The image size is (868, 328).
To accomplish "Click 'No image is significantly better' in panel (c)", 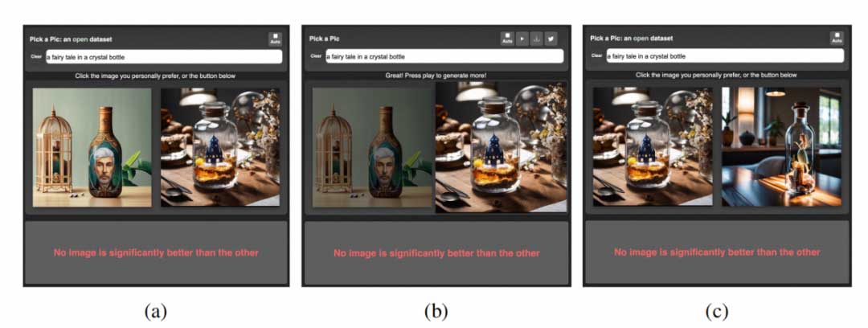I will [718, 252].
